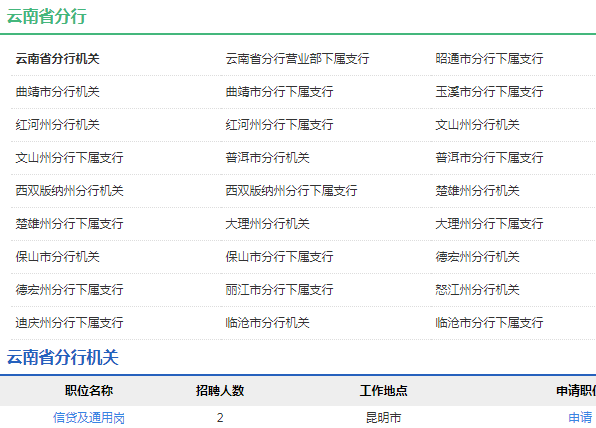Select 保山市分行机关 link

pyautogui.click(x=57, y=257)
